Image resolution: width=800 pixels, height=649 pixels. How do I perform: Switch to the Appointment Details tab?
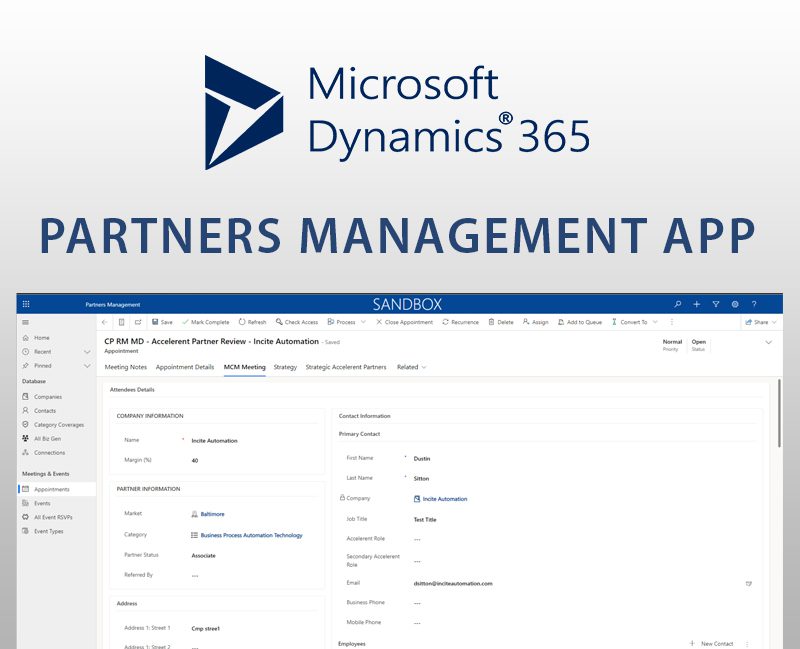pos(185,367)
